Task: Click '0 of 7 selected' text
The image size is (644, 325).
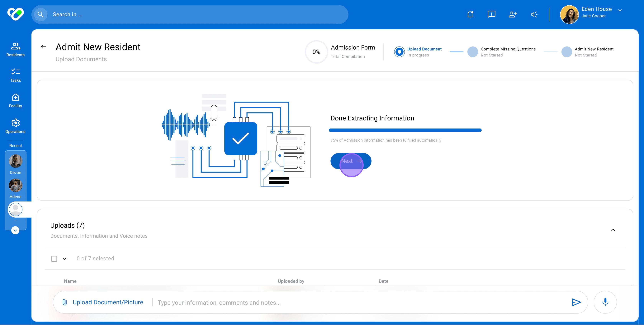Action: coord(95,259)
